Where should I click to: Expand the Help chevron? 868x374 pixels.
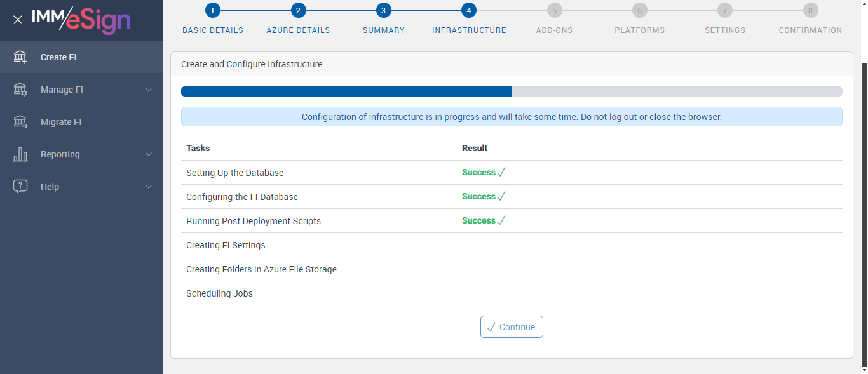[x=149, y=187]
